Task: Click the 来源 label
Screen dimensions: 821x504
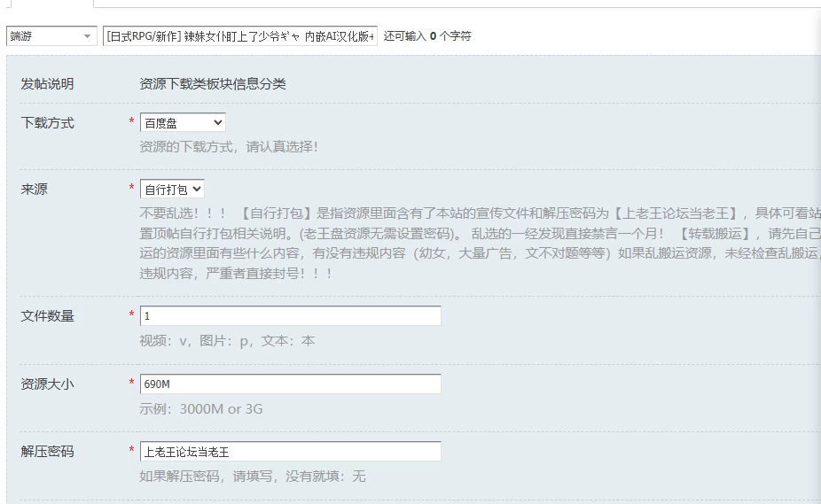Action: (34, 189)
